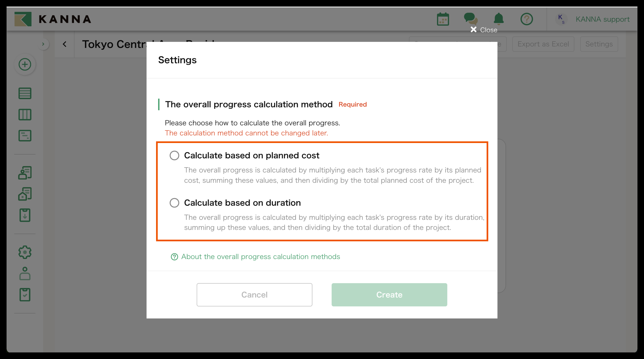Open the notifications bell icon
This screenshot has height=359, width=644.
point(499,19)
